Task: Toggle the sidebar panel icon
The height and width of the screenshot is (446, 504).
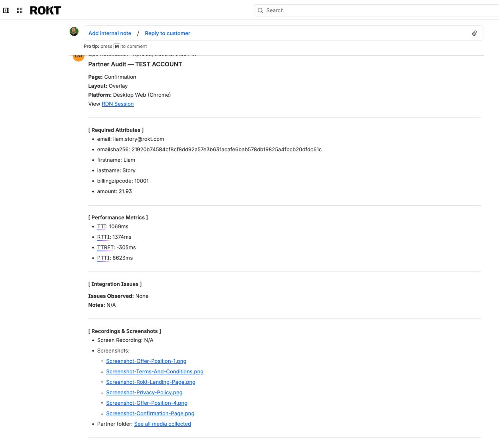Action: tap(6, 10)
